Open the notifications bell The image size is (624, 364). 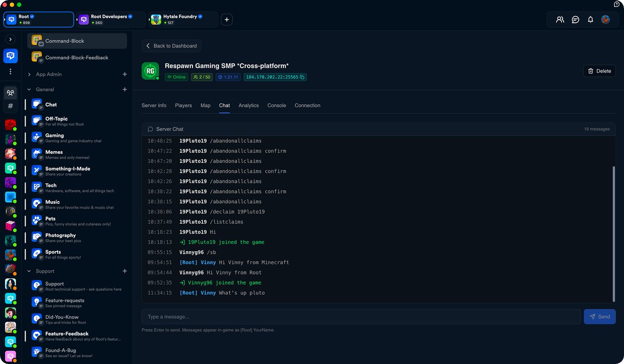click(590, 20)
